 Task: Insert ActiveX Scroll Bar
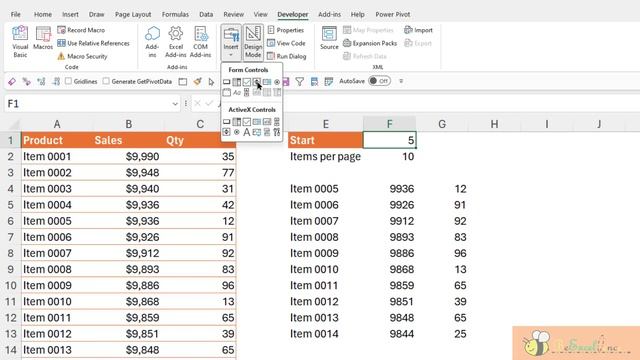coord(277,122)
